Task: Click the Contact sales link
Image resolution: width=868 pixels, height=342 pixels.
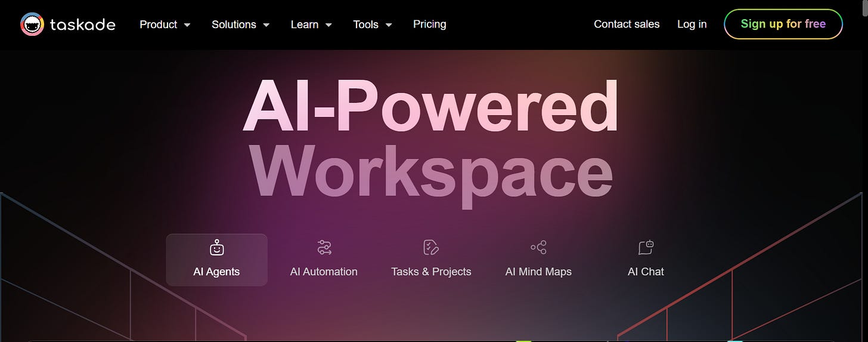Action: [627, 24]
